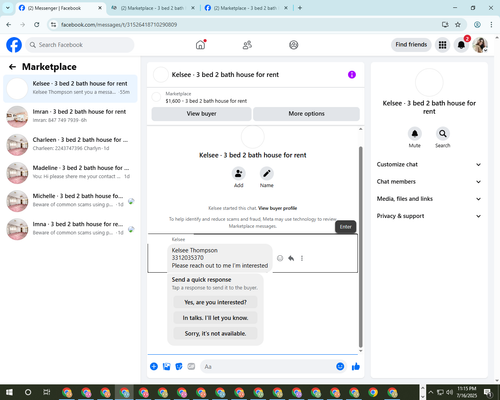
Task: Open the taskbar clock showing 11:15 PM
Action: (467, 392)
